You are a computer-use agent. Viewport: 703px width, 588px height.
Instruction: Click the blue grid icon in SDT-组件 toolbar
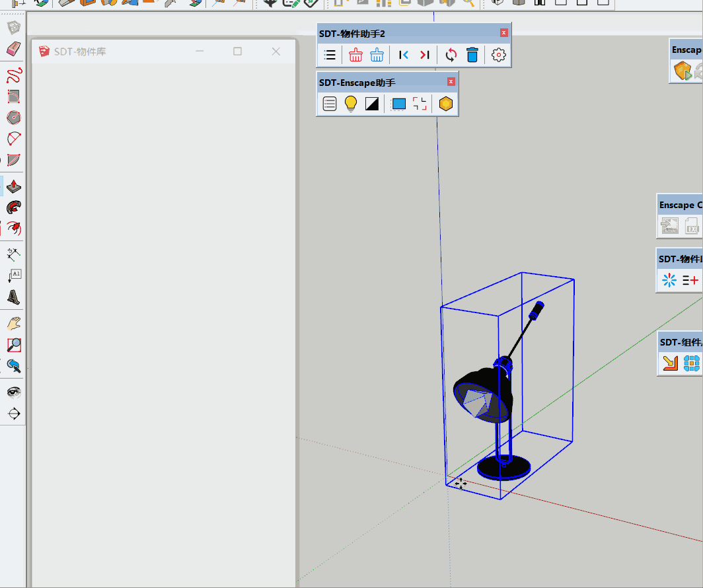tap(691, 363)
